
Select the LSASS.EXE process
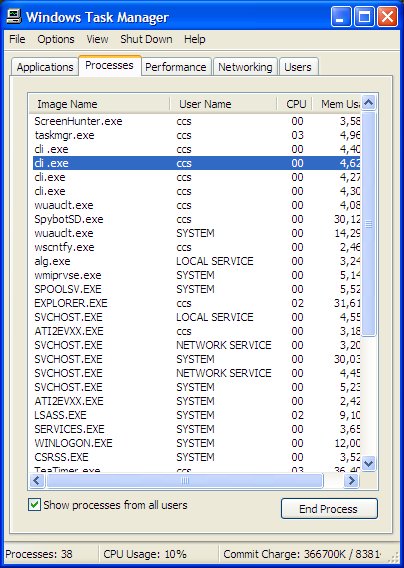[196, 415]
